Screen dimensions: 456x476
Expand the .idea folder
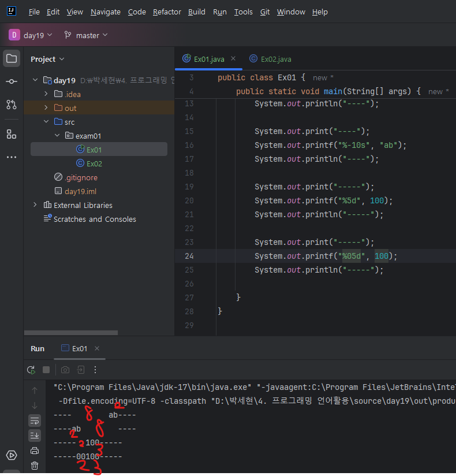[46, 94]
